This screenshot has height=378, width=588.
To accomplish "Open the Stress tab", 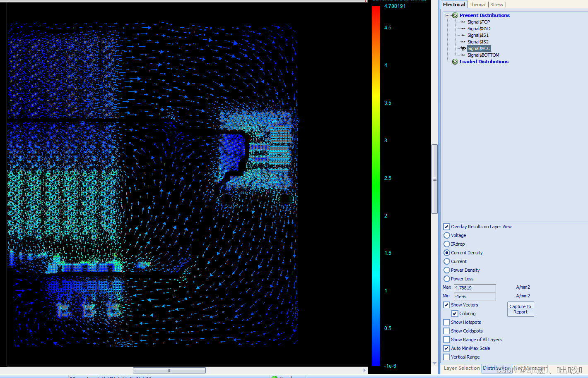I will tap(496, 5).
